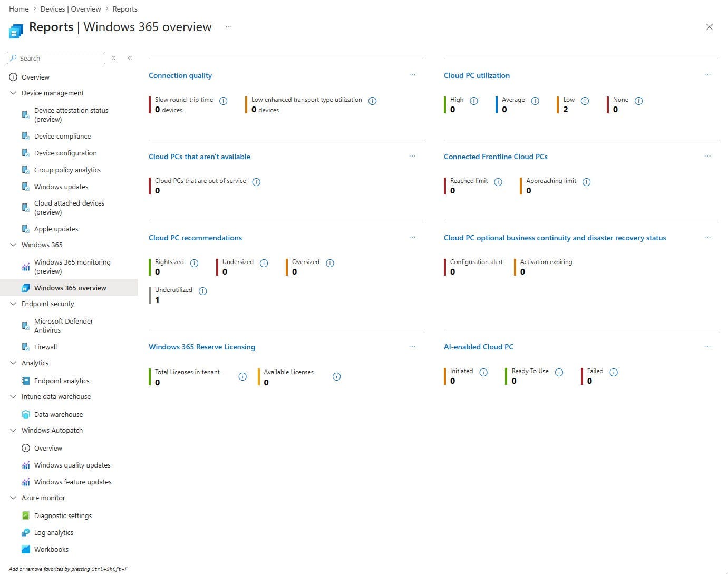Click the info icon beside Failed
Viewport: 728px width, 574px height.
click(x=614, y=372)
